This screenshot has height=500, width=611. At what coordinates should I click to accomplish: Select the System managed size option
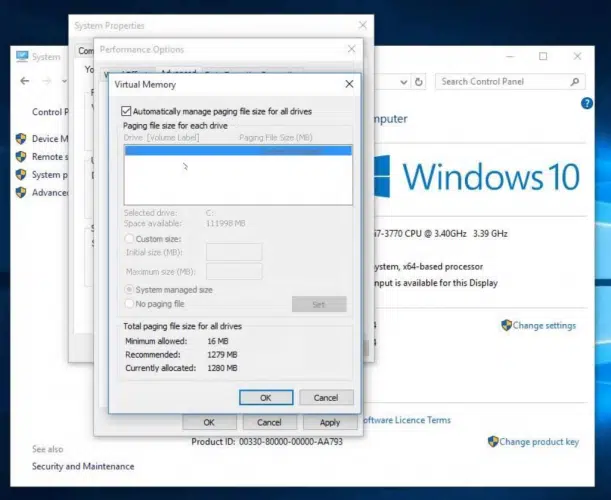coord(129,290)
